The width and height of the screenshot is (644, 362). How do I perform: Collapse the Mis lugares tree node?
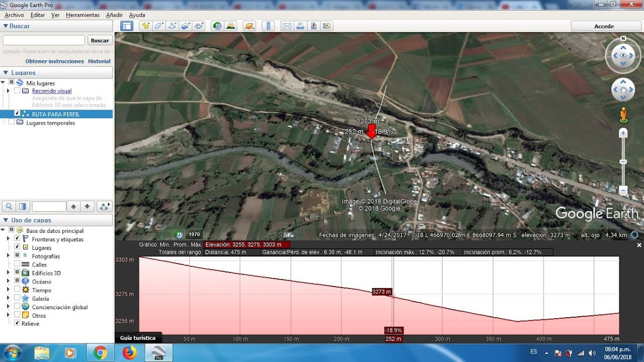(x=3, y=82)
